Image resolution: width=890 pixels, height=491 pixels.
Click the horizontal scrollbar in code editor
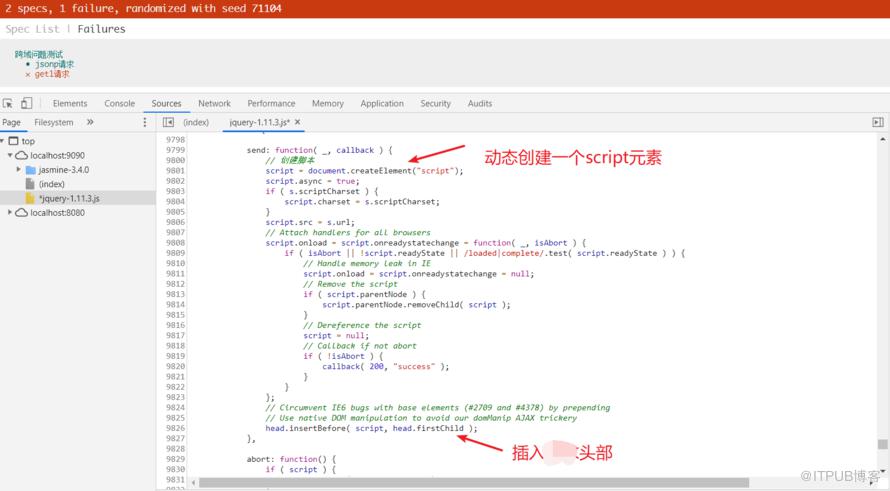coord(474,482)
